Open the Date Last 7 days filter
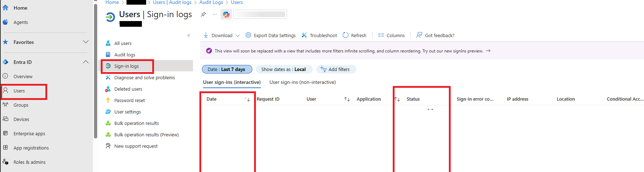This screenshot has width=644, height=172. (x=227, y=69)
